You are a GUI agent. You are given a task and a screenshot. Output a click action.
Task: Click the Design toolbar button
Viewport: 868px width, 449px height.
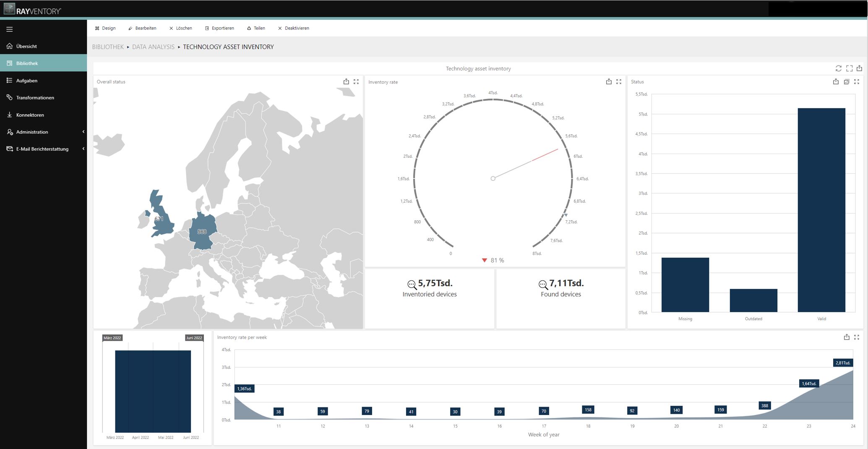(x=105, y=28)
